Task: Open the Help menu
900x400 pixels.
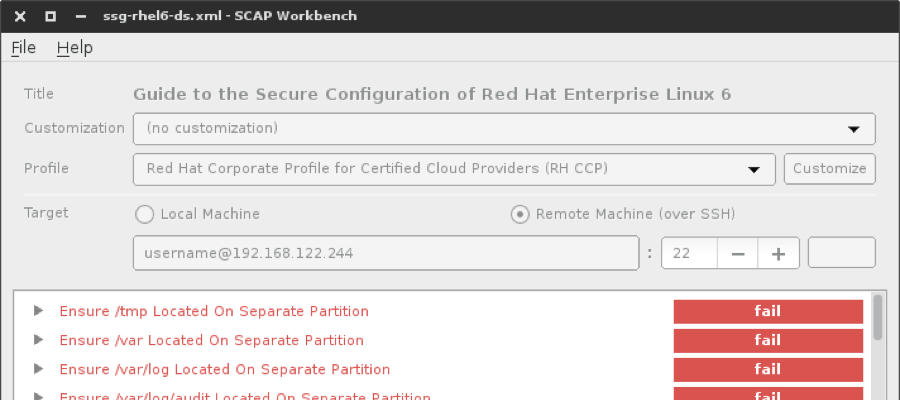Action: pyautogui.click(x=75, y=48)
